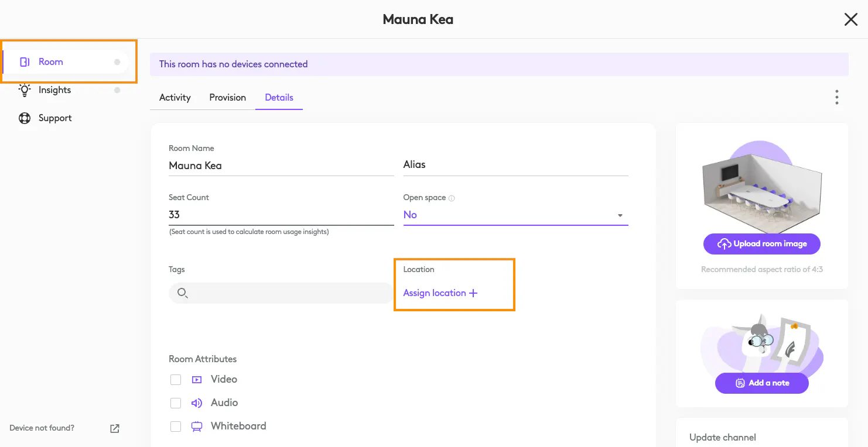Viewport: 868px width, 447px height.
Task: Switch to the Activity tab
Action: pyautogui.click(x=175, y=98)
